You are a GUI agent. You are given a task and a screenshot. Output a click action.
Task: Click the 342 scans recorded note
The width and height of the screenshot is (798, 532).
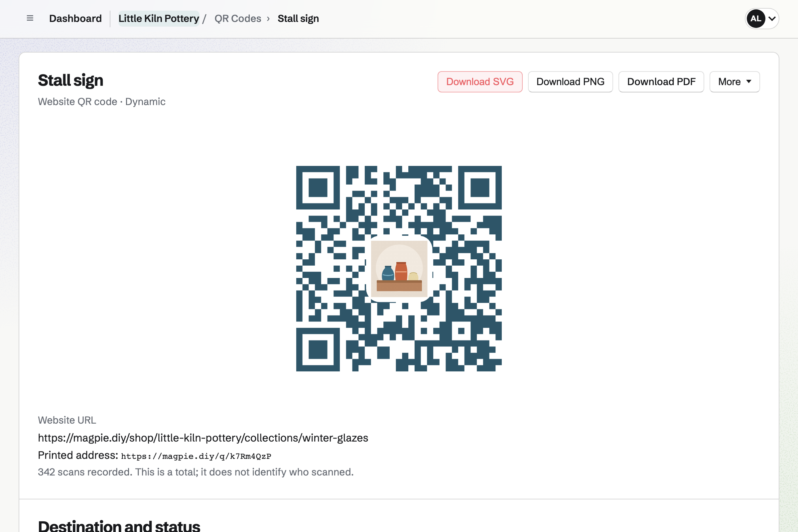[196, 472]
